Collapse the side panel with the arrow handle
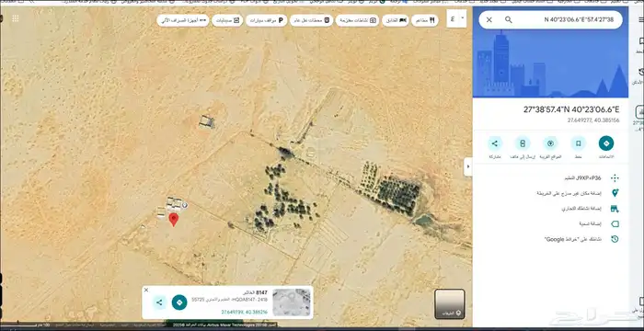644x331 pixels. (468, 166)
